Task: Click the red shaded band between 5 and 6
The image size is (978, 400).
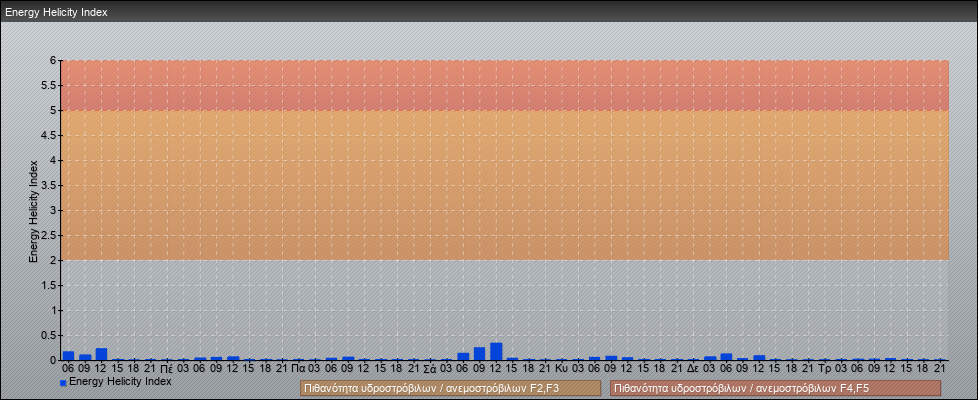Action: pos(505,85)
